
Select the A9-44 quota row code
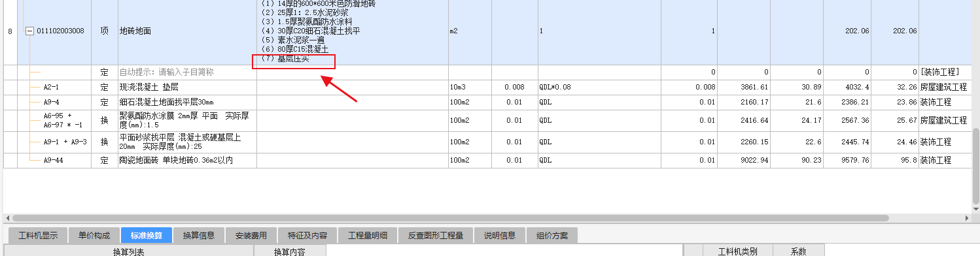coord(53,160)
